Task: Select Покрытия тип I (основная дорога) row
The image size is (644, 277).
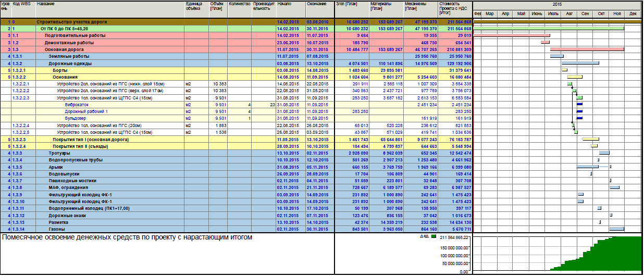Action: point(237,140)
